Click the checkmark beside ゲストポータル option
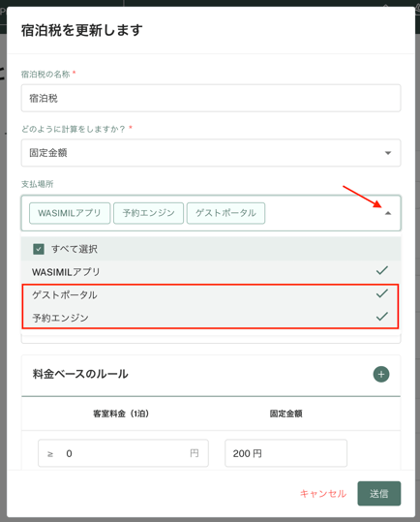Image resolution: width=420 pixels, height=522 pixels. coord(382,293)
